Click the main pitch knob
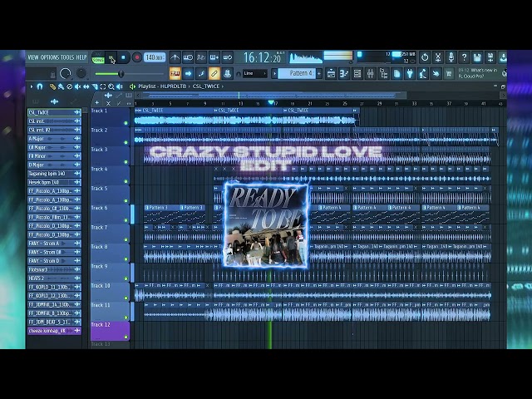 coord(81,73)
